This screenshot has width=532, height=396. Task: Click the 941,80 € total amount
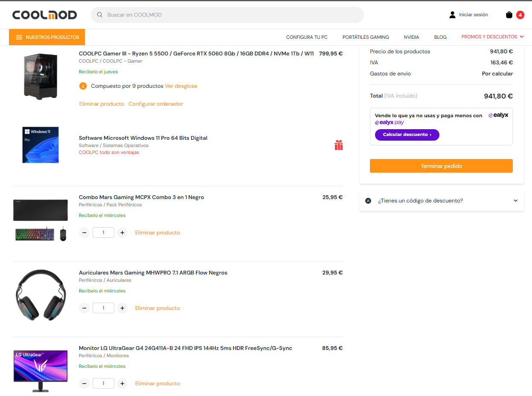pyautogui.click(x=498, y=96)
